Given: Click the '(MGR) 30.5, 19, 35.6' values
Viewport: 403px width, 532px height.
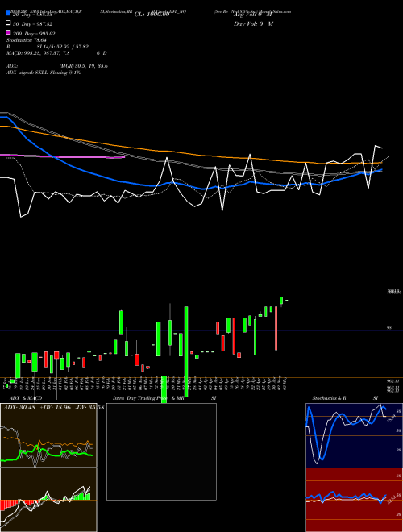Looking at the screenshot, I should point(84,66).
